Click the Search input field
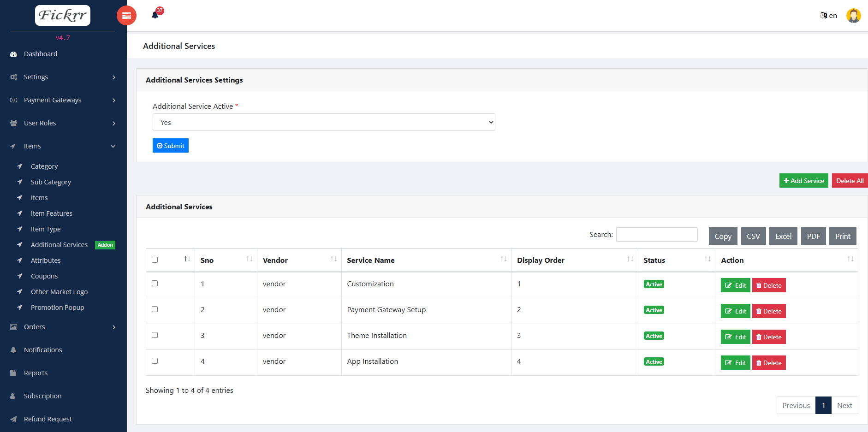 (657, 234)
